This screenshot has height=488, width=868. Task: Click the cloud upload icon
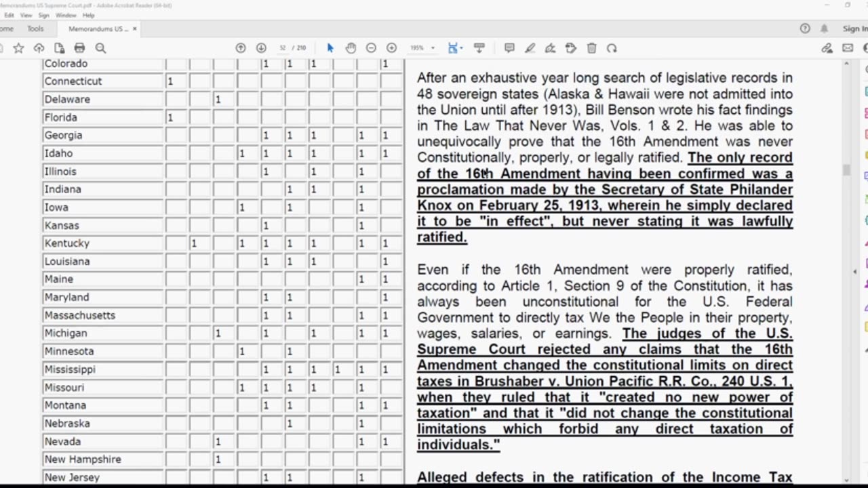pyautogui.click(x=39, y=48)
